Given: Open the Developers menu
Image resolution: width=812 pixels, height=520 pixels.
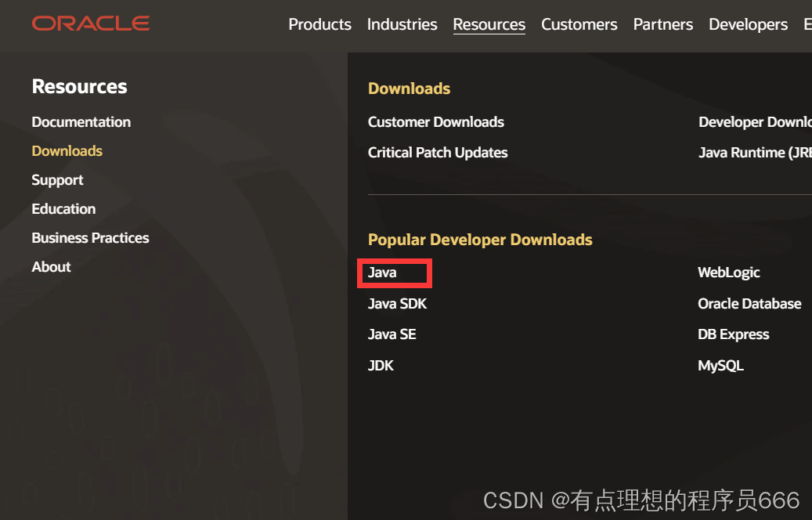Looking at the screenshot, I should (x=748, y=24).
